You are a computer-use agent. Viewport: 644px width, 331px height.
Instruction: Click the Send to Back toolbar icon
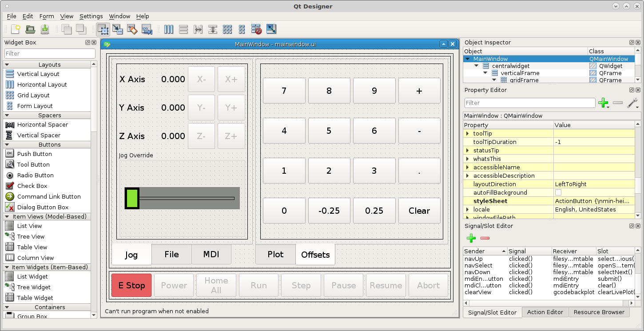(67, 29)
